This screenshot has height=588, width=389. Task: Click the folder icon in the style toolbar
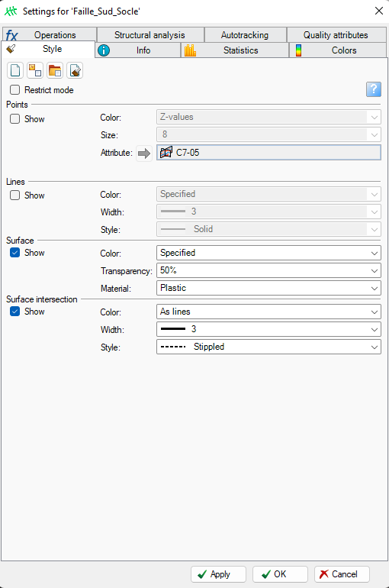55,70
